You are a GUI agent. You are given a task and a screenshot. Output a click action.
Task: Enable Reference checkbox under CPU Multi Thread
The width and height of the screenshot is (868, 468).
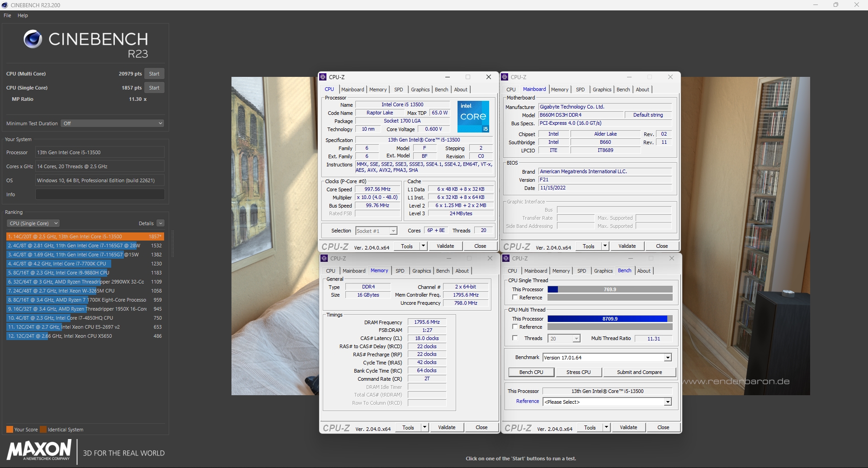515,326
